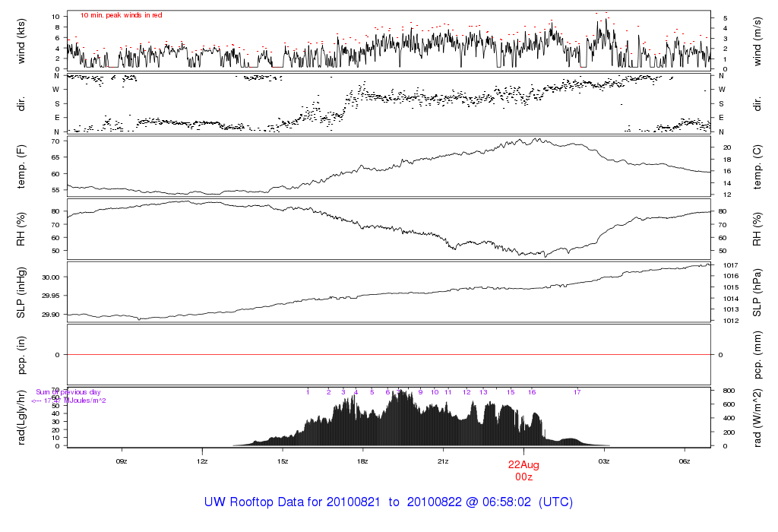Image resolution: width=778 pixels, height=532 pixels.
Task: Select the "rad (W/m^2)" axis label
Action: [757, 418]
